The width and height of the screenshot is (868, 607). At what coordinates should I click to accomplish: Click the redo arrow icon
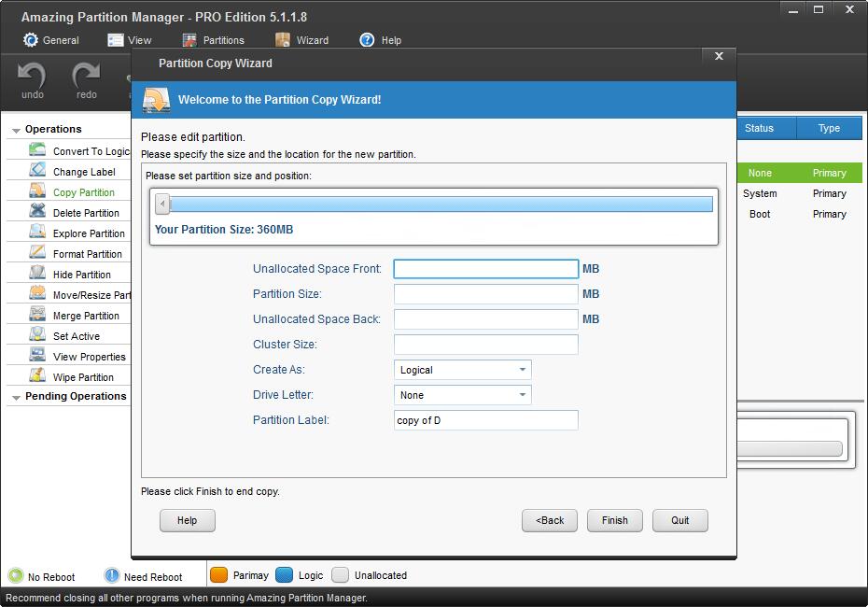(86, 74)
